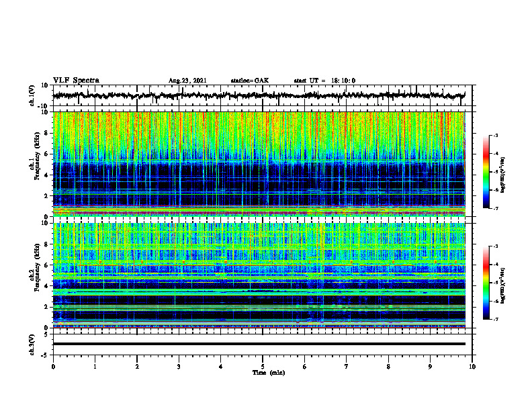Viewport: 532px width, 411px height.
Task: Click time-axis tick label "9"
Action: [x=430, y=367]
